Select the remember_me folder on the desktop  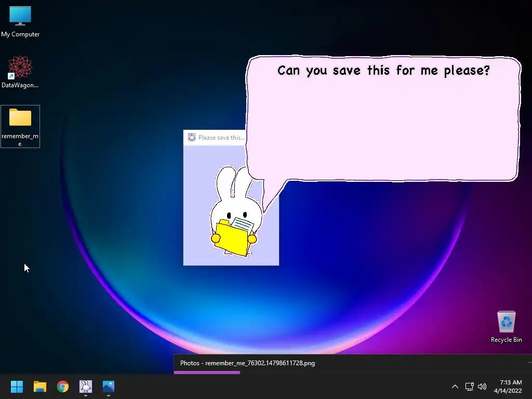(20, 127)
